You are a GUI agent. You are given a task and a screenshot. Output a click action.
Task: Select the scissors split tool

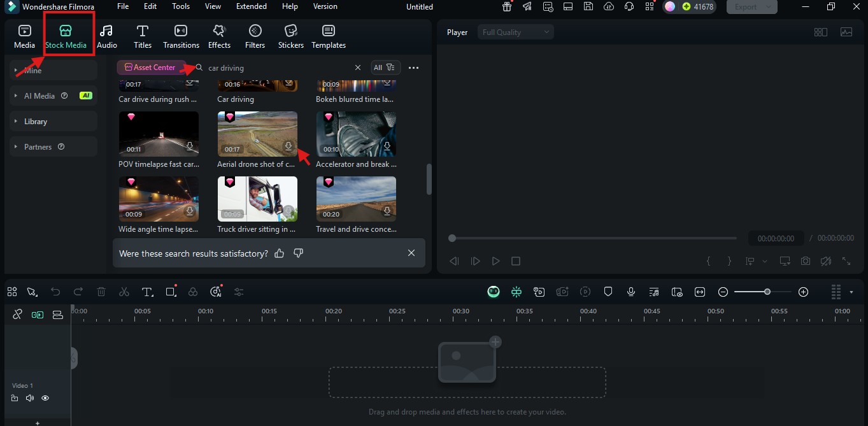click(124, 292)
